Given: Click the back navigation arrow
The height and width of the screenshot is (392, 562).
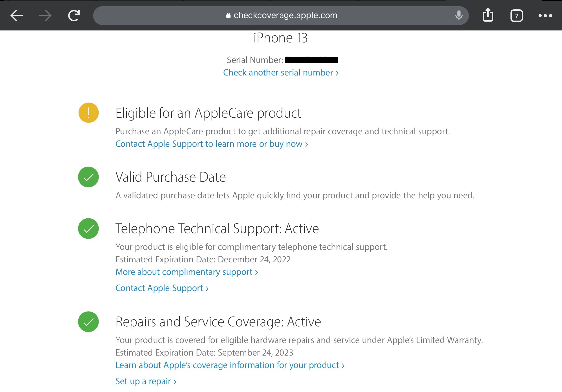Looking at the screenshot, I should 16,15.
